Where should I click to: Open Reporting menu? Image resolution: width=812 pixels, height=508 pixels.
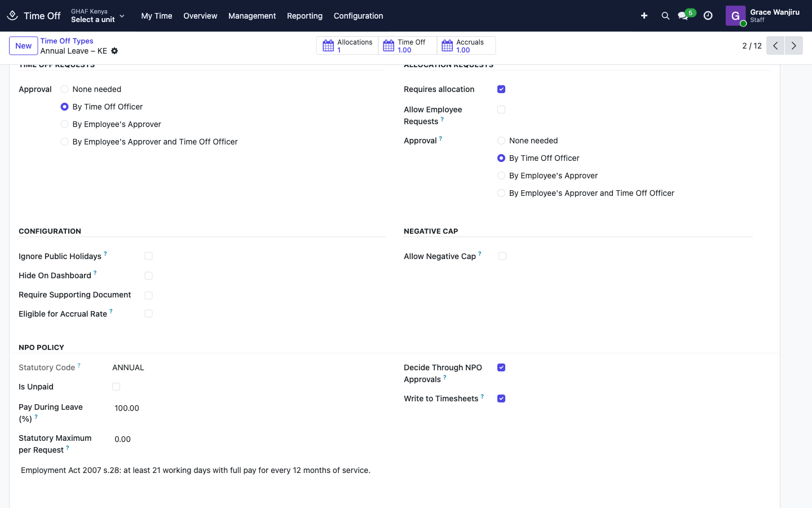(x=304, y=16)
